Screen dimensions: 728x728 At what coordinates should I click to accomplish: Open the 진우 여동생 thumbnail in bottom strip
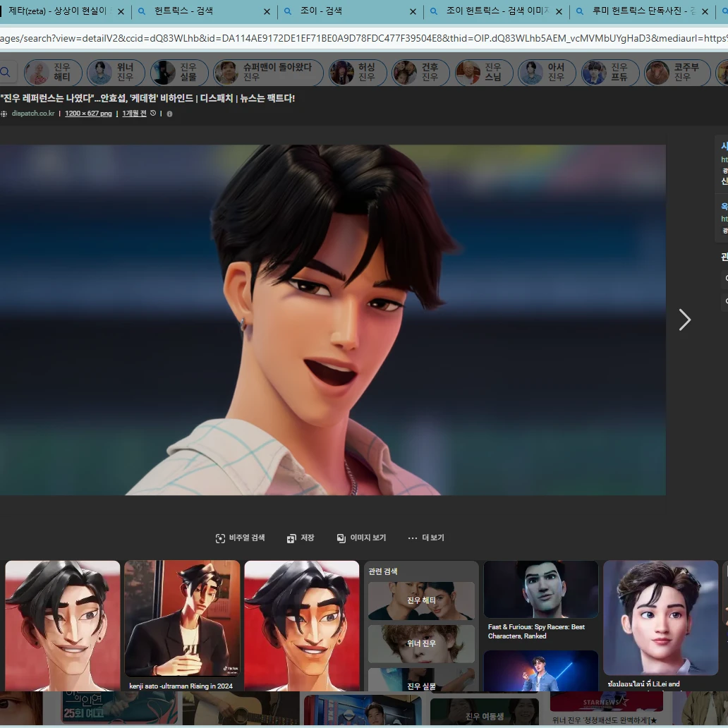484,711
